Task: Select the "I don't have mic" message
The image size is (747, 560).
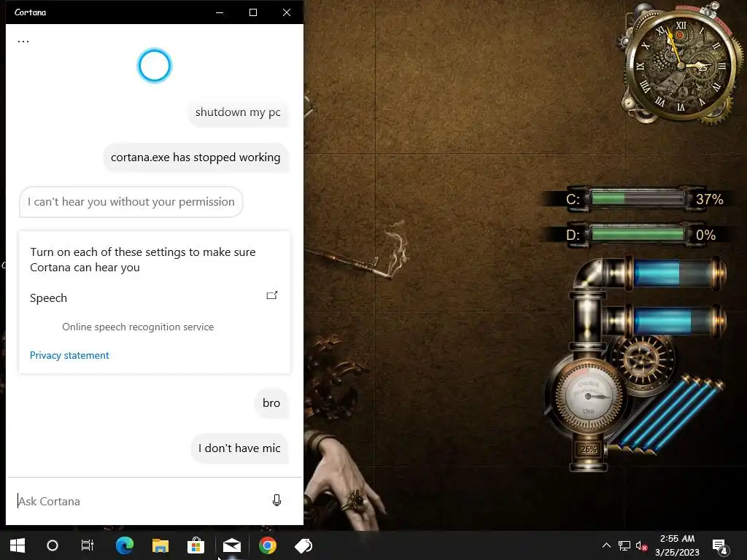Action: pyautogui.click(x=239, y=448)
